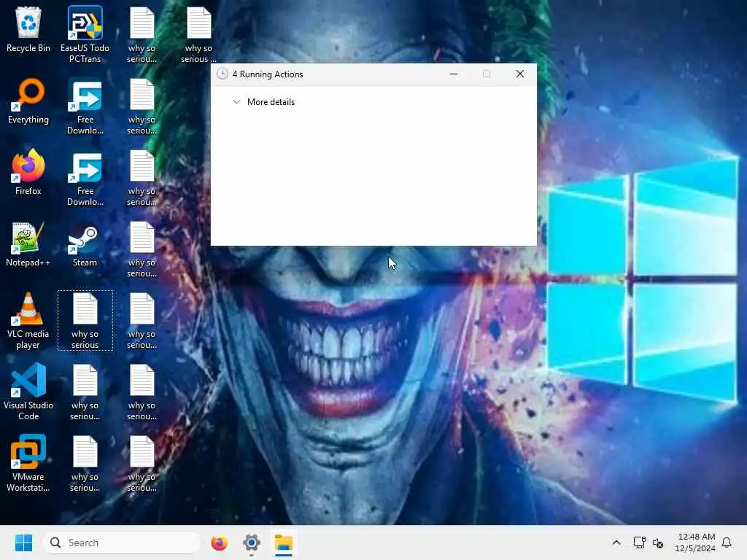Close the 4 Running Actions window
This screenshot has height=560, width=747.
pyautogui.click(x=519, y=74)
